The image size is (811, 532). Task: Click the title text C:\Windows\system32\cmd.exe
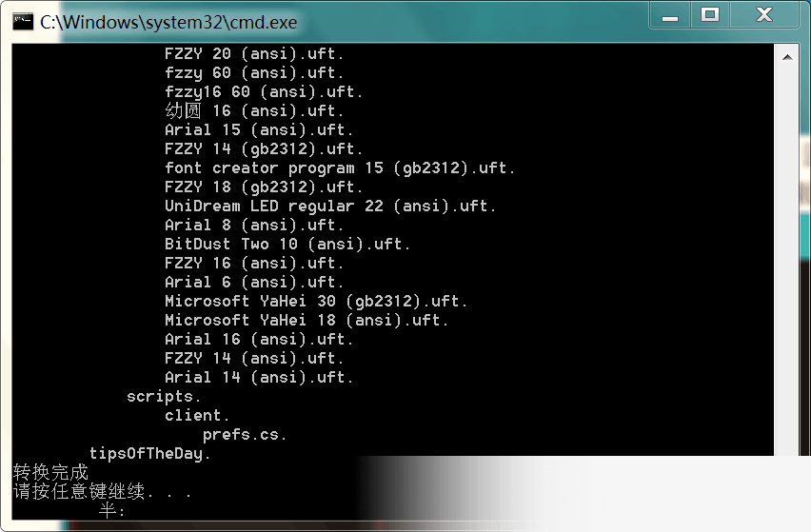coord(168,22)
